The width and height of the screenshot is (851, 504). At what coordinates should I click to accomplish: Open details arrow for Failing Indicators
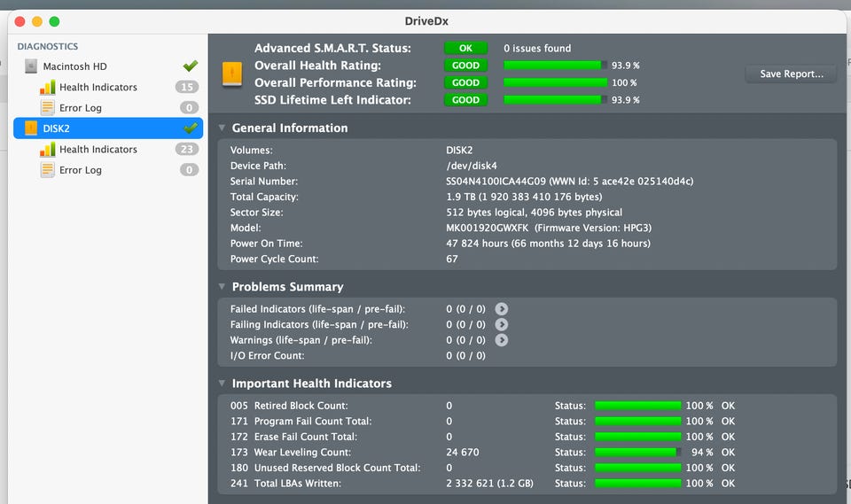pos(502,324)
